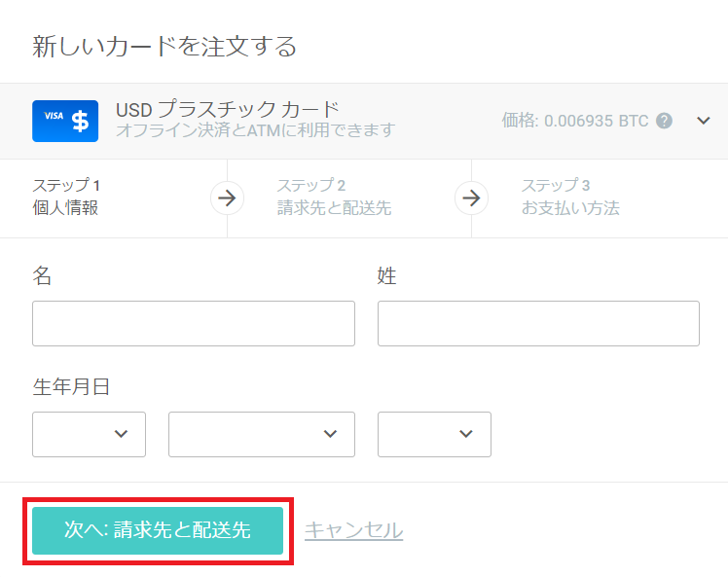Click the オフライン決済とATM description text
The width and height of the screenshot is (728, 577).
tap(255, 129)
